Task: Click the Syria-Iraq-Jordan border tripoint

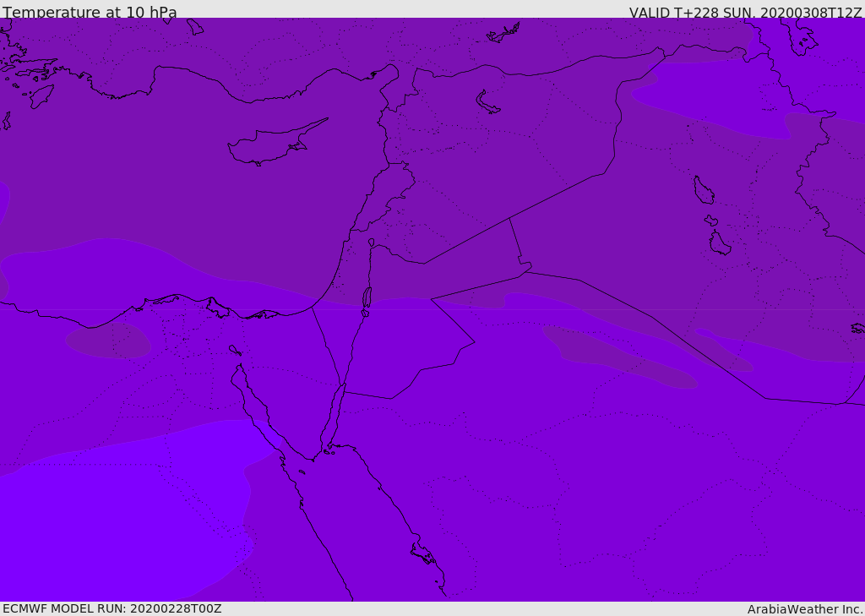Action: [509, 219]
